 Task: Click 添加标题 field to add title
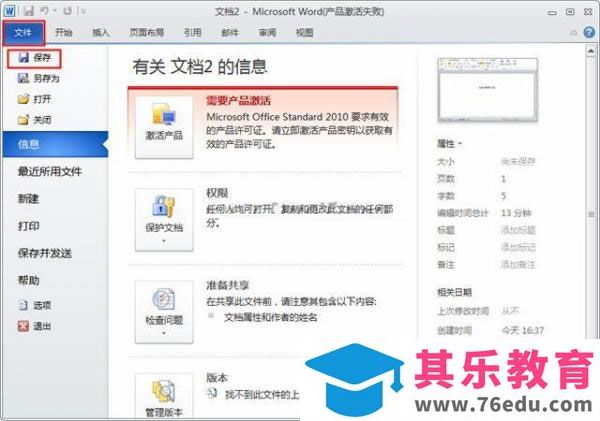tap(518, 230)
